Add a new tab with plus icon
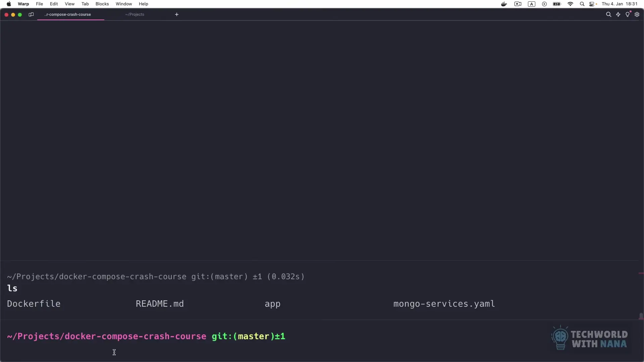This screenshot has width=644, height=362. click(177, 14)
